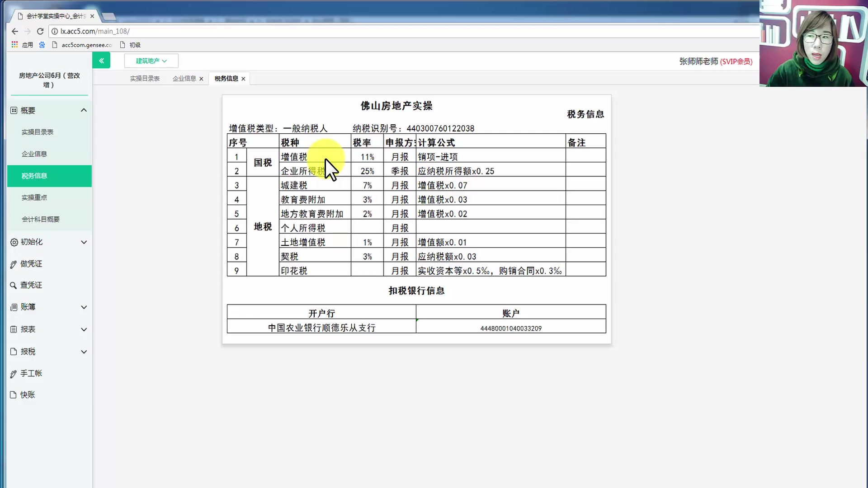Screen dimensions: 868x488
Task: Click the Baidu bookmark icon in bookmarks bar
Action: pos(42,45)
